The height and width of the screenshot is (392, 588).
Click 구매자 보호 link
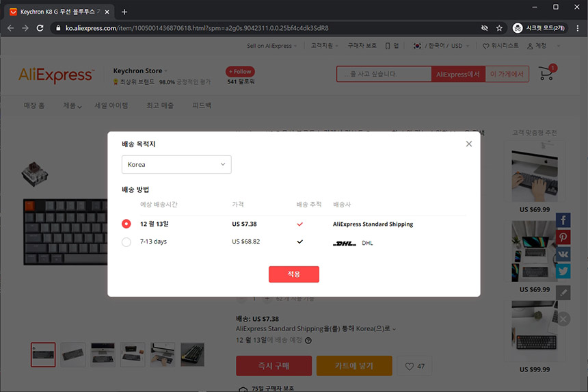click(x=362, y=46)
